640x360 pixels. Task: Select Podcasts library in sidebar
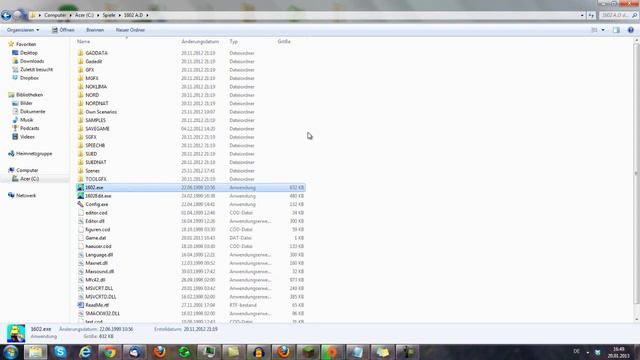29,128
